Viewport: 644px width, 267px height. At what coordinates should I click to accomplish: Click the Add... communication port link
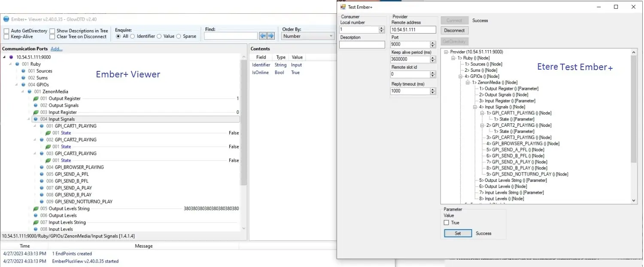(56, 49)
